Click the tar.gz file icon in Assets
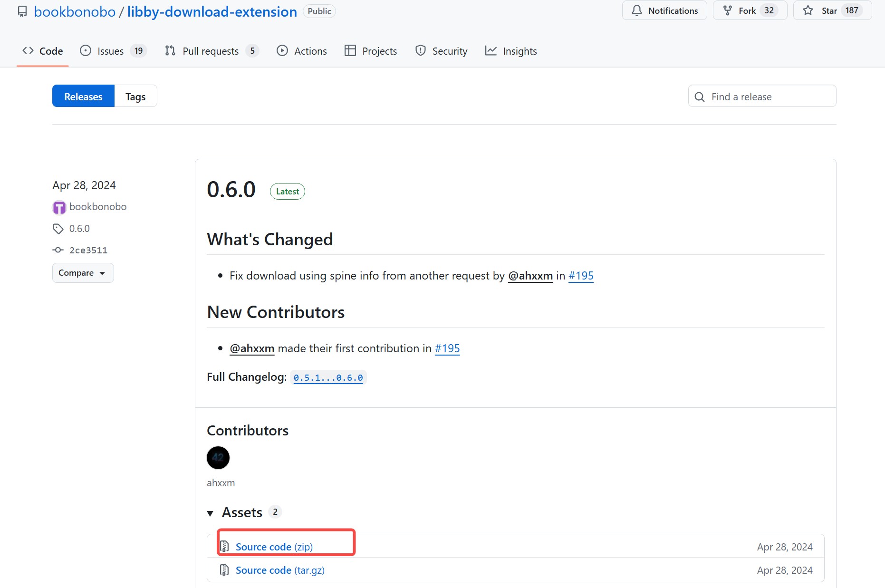The width and height of the screenshot is (885, 588). pyautogui.click(x=224, y=570)
